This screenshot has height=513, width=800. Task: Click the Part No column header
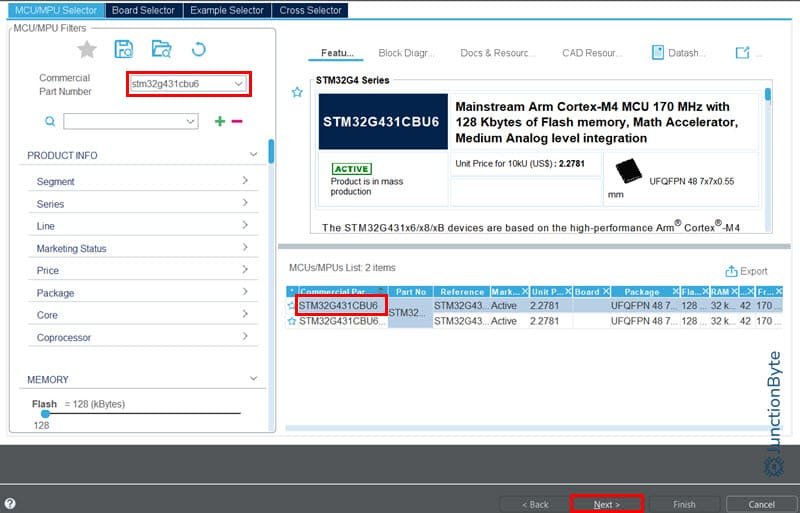pos(410,291)
